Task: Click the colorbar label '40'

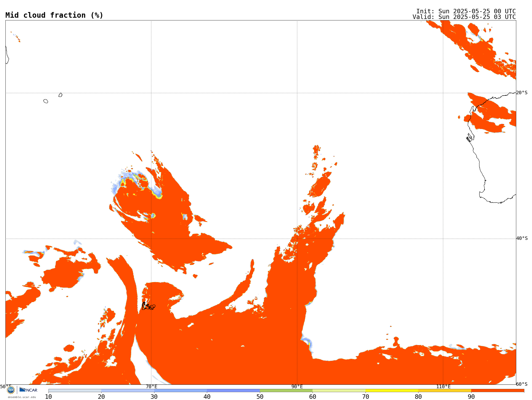Action: 207,397
